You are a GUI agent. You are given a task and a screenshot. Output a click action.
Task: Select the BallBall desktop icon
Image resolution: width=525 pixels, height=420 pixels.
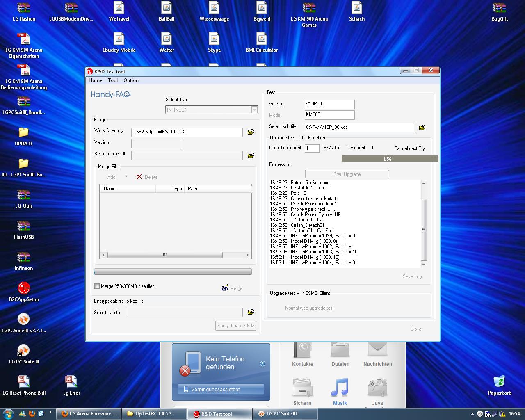pos(167,11)
